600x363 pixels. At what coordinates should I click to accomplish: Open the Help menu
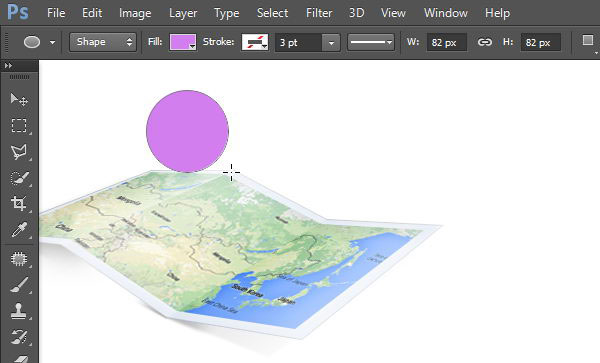click(497, 13)
